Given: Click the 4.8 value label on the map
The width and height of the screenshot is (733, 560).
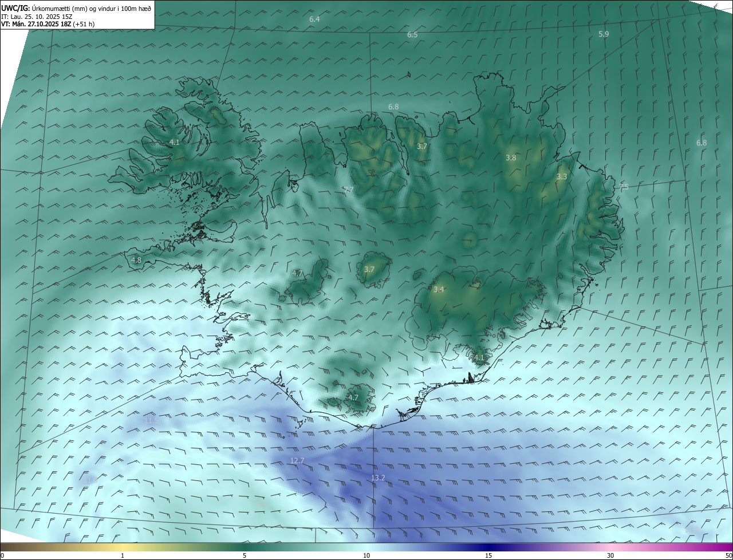Looking at the screenshot, I should click(136, 260).
